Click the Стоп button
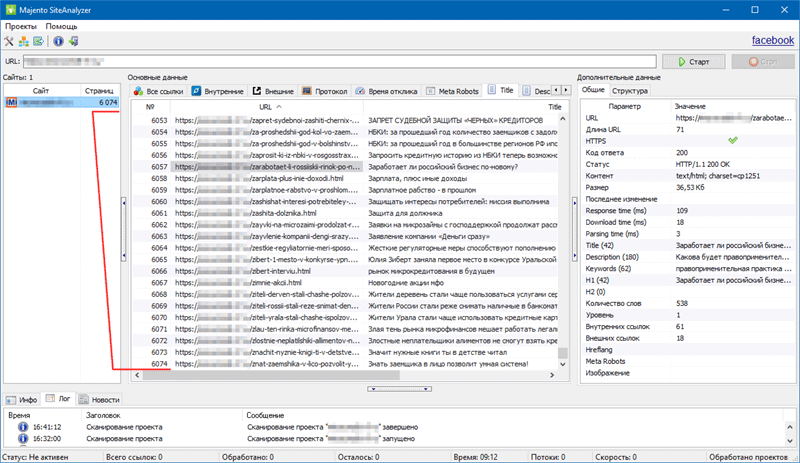The image size is (800, 463). tap(763, 62)
